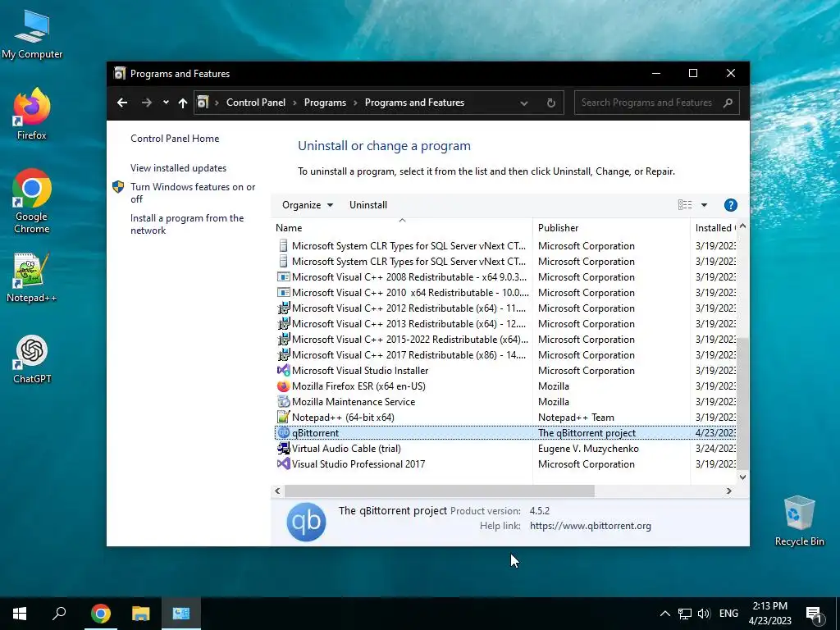The width and height of the screenshot is (840, 630).
Task: Click the change view icon in toolbar
Action: pyautogui.click(x=685, y=205)
